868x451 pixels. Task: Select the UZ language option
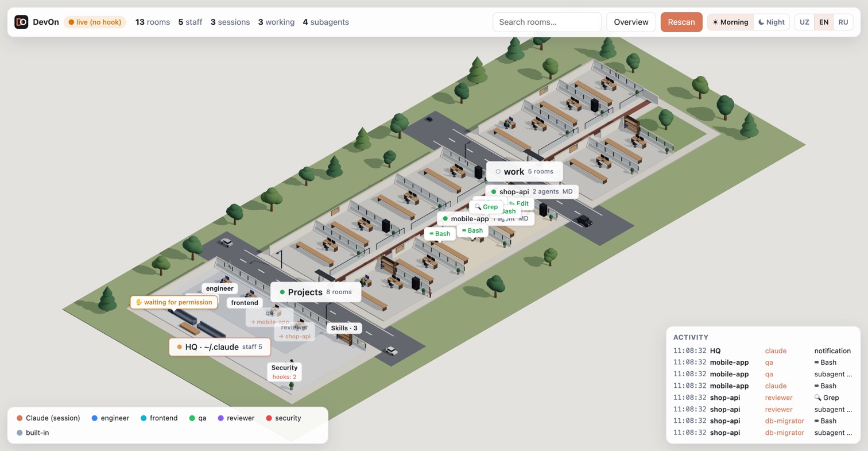804,22
